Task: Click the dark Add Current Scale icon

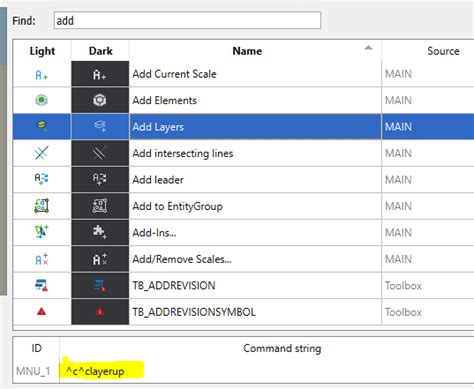Action: [100, 75]
